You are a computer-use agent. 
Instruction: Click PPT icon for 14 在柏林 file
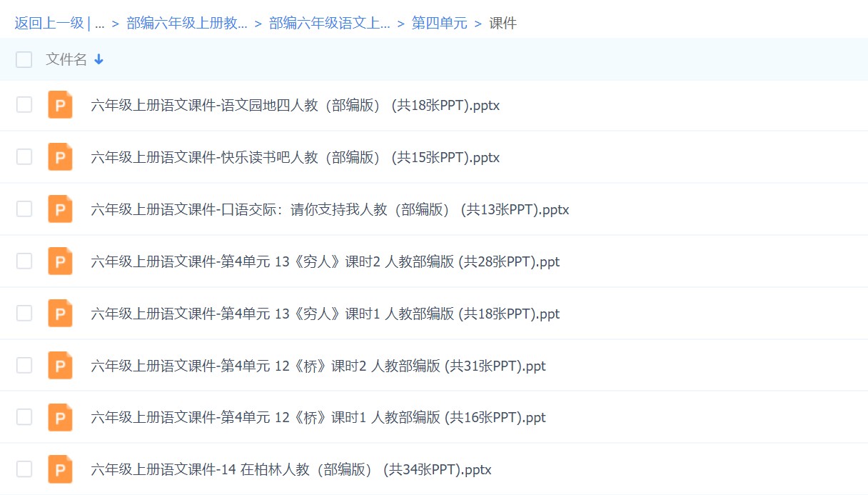[60, 469]
